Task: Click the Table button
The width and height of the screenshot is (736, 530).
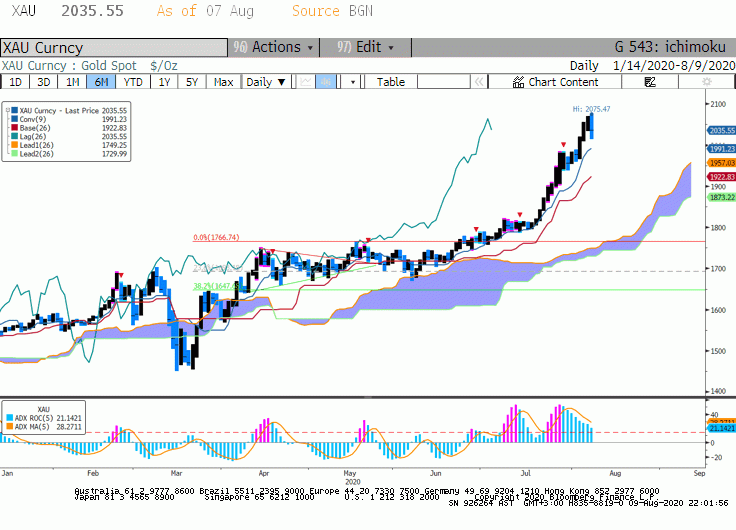Action: 391,82
